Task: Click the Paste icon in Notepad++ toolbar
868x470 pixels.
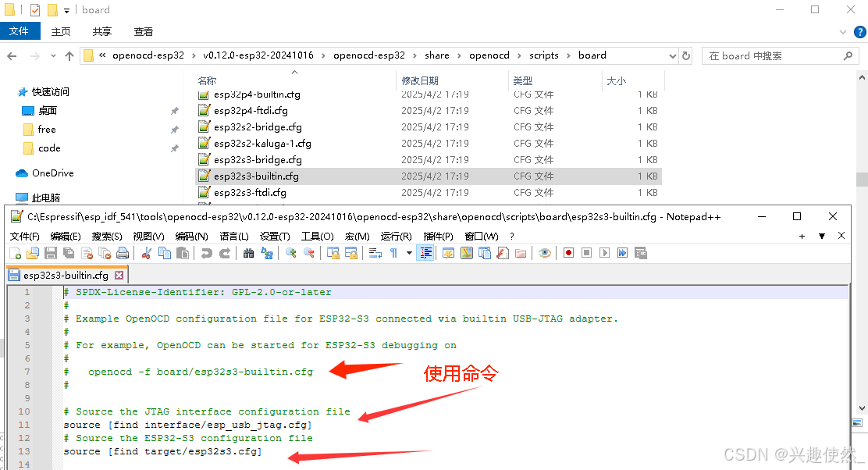Action: click(182, 253)
